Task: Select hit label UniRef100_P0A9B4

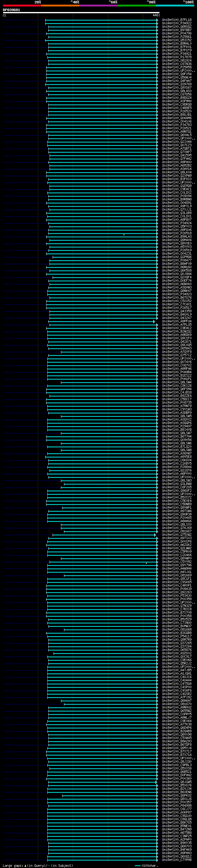Action: point(176,372)
